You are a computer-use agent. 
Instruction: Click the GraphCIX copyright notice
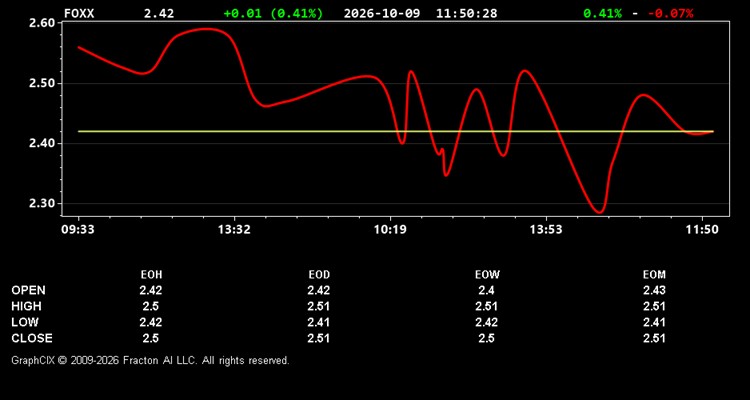[x=150, y=360]
